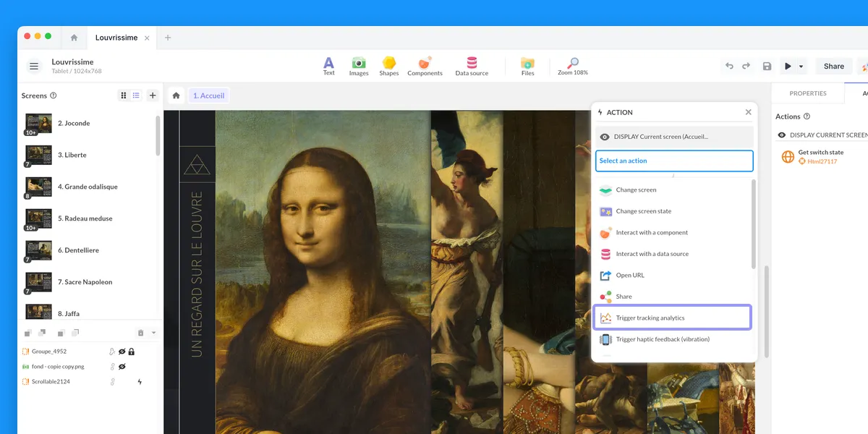Click the home icon above the canvas

click(176, 95)
